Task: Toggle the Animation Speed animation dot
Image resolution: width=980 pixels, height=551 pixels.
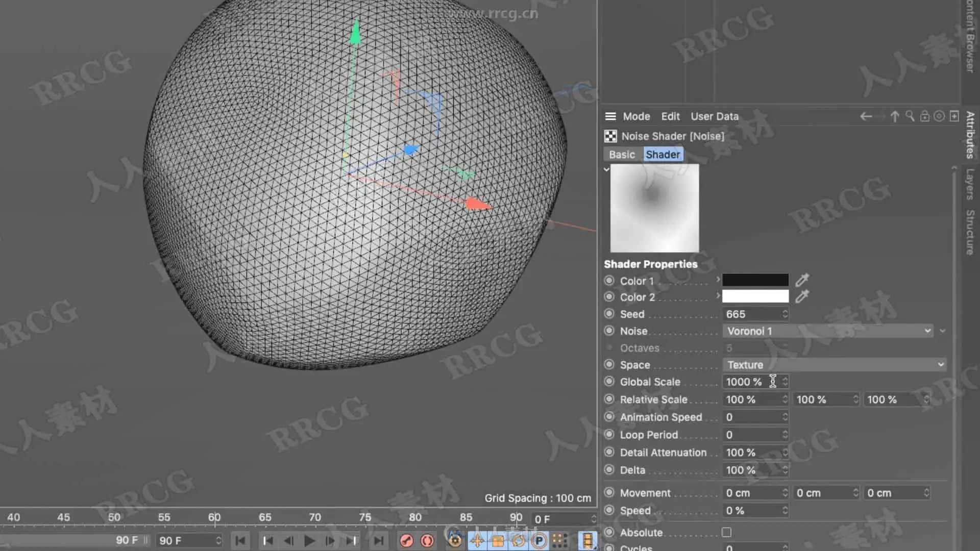Action: tap(609, 417)
